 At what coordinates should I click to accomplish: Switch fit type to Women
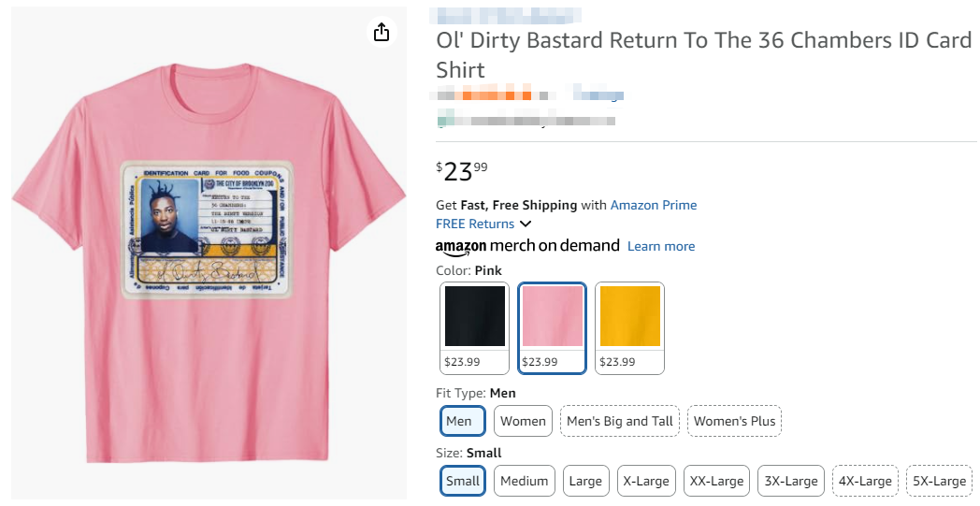click(x=523, y=421)
